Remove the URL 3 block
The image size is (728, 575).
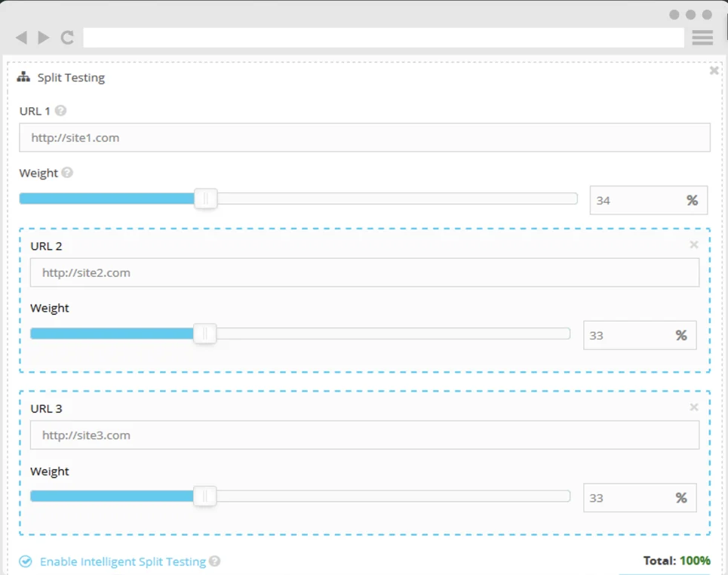click(x=694, y=407)
